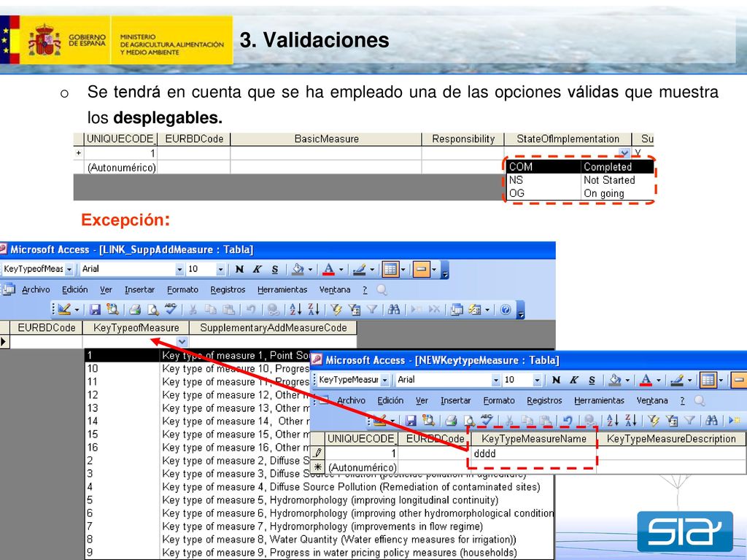The height and width of the screenshot is (560, 747).
Task: Run spelling check in LINK_SuppAddMeasure toolbar
Action: point(171,309)
